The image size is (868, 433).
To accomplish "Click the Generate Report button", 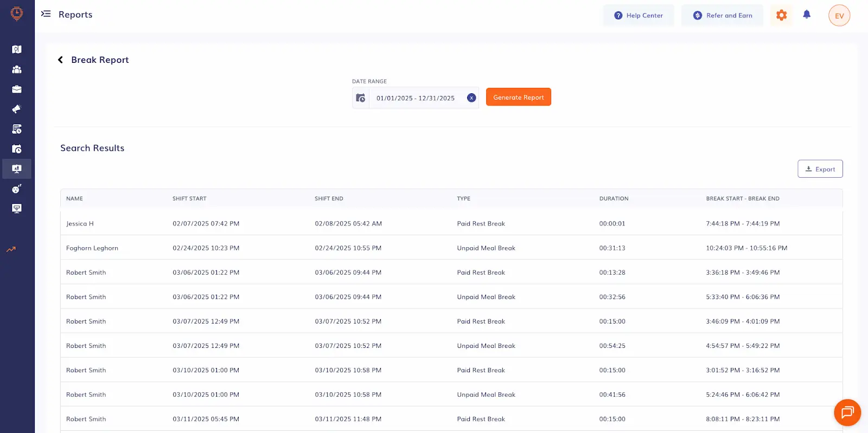I will point(519,97).
